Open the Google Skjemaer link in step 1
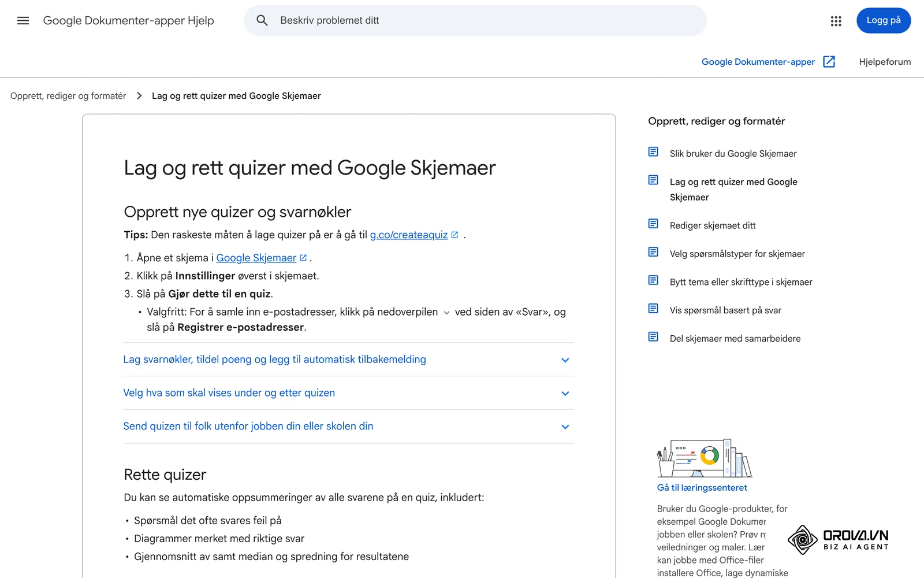The height and width of the screenshot is (578, 924). (x=256, y=258)
